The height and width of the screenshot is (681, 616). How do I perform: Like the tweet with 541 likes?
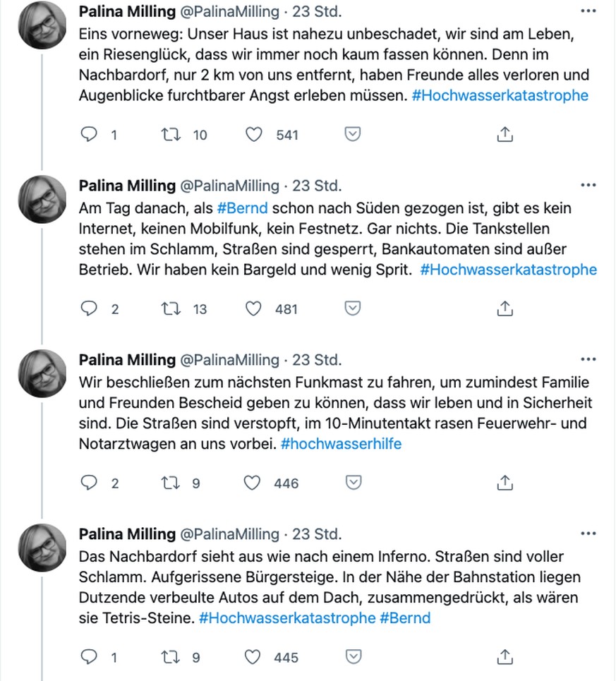tap(254, 135)
